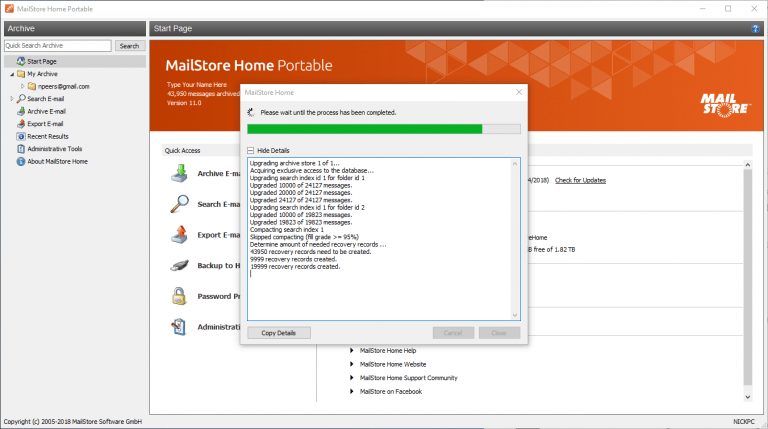Click the Start Page icon in sidebar
This screenshot has width=768, height=429.
click(x=21, y=61)
